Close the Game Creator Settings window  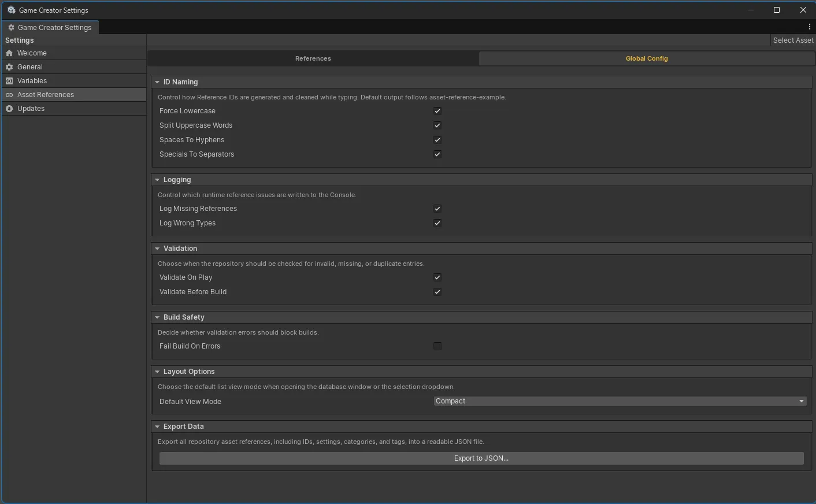803,10
